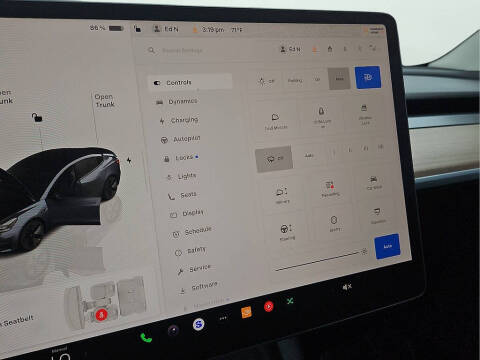Turn headlights Off

click(x=266, y=81)
